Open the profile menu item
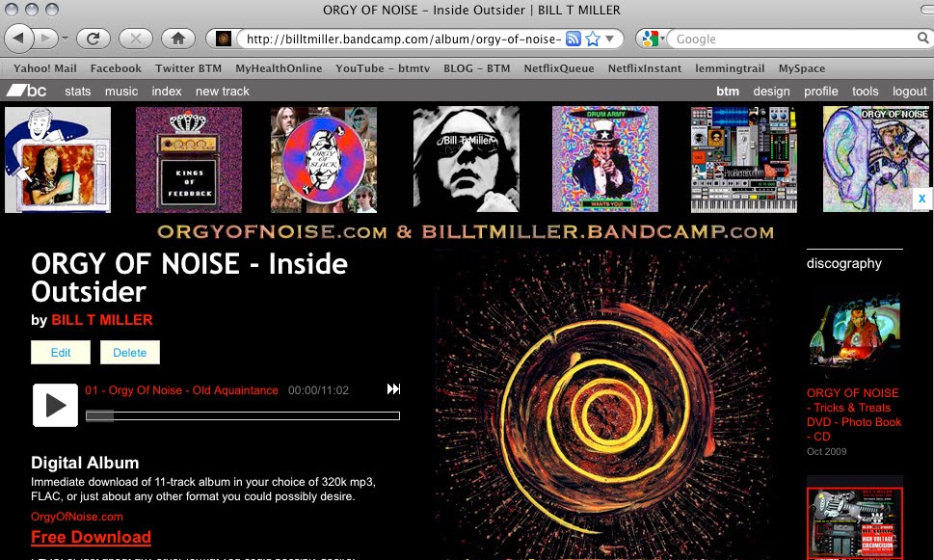The image size is (934, 560). pyautogui.click(x=821, y=92)
